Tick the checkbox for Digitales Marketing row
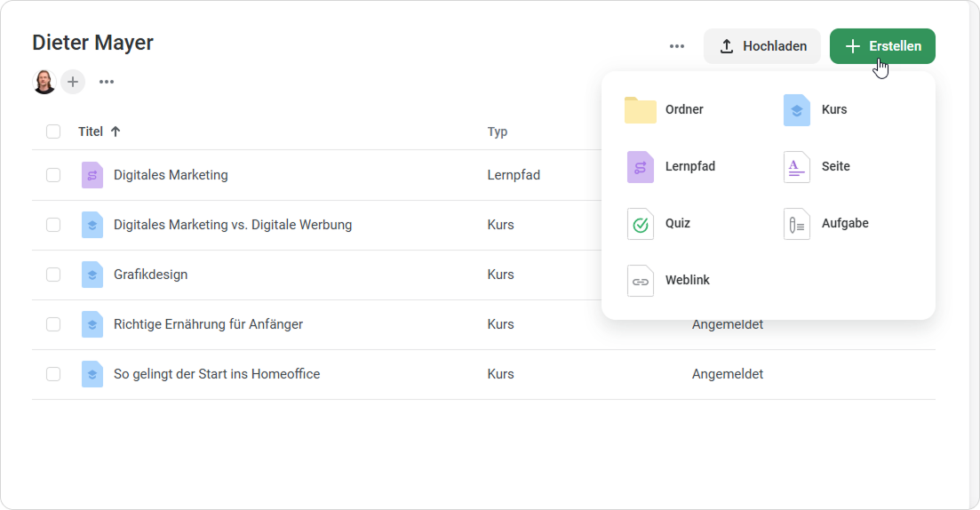The image size is (980, 510). [53, 175]
